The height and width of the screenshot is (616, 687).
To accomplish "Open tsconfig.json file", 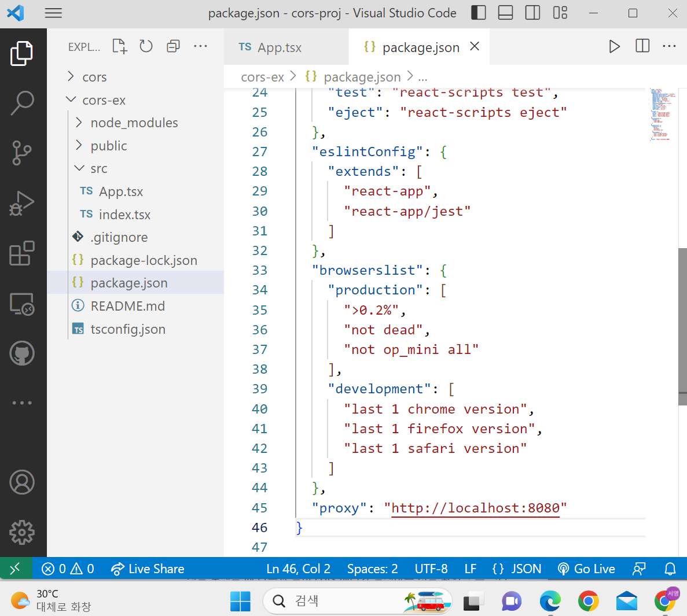I will tap(136, 329).
